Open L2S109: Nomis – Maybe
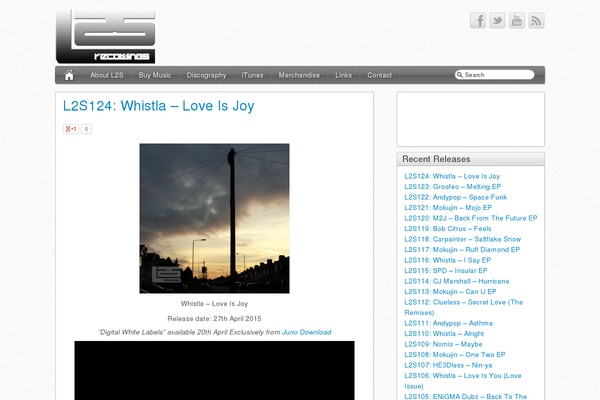The height and width of the screenshot is (400, 600). (x=443, y=344)
